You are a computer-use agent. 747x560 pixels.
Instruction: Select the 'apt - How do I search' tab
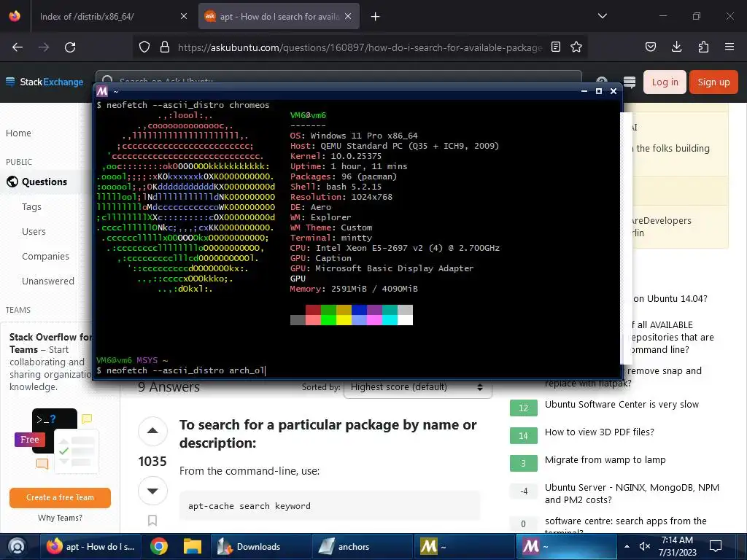279,16
